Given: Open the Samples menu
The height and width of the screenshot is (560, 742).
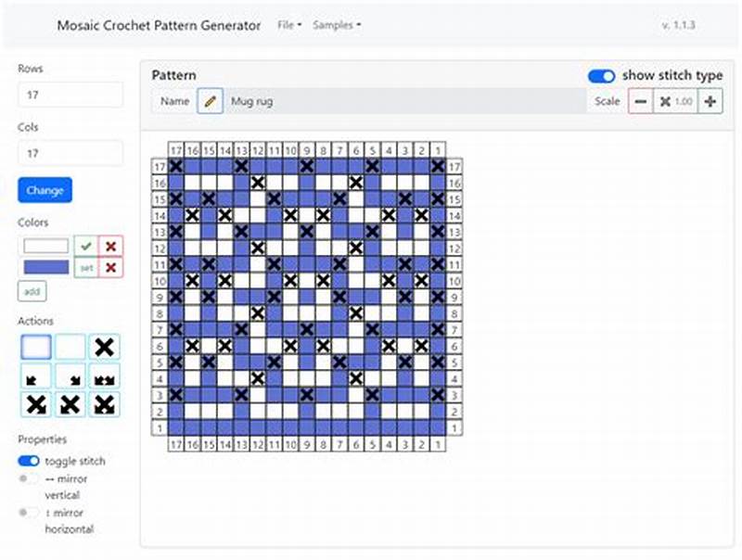Looking at the screenshot, I should point(332,26).
